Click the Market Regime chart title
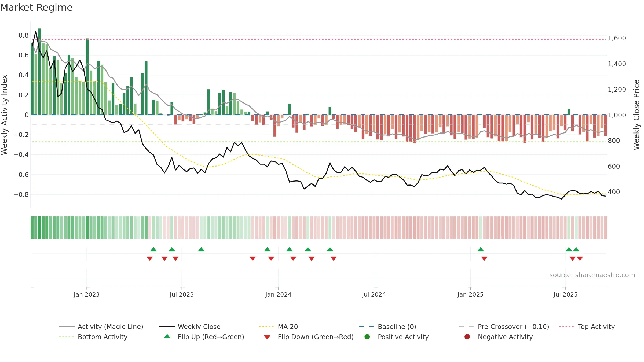The image size is (644, 362). tap(36, 8)
